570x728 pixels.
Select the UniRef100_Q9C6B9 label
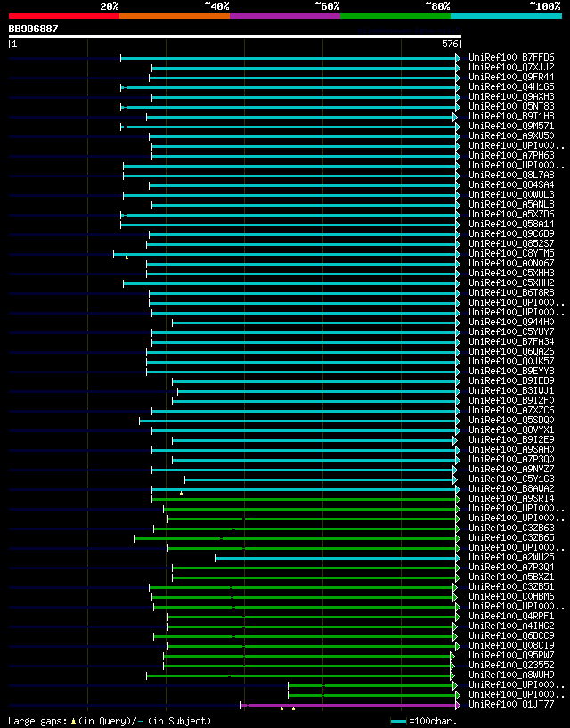(x=511, y=234)
